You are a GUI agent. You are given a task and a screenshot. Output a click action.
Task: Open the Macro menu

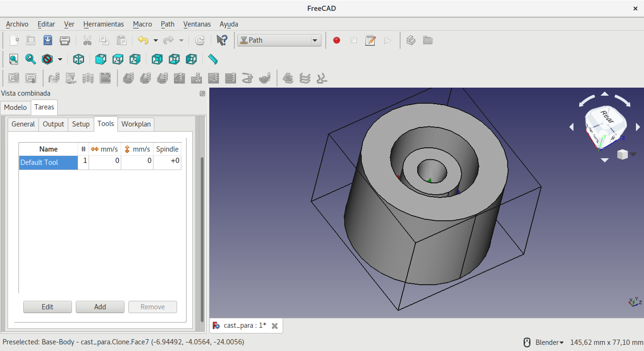pos(142,24)
